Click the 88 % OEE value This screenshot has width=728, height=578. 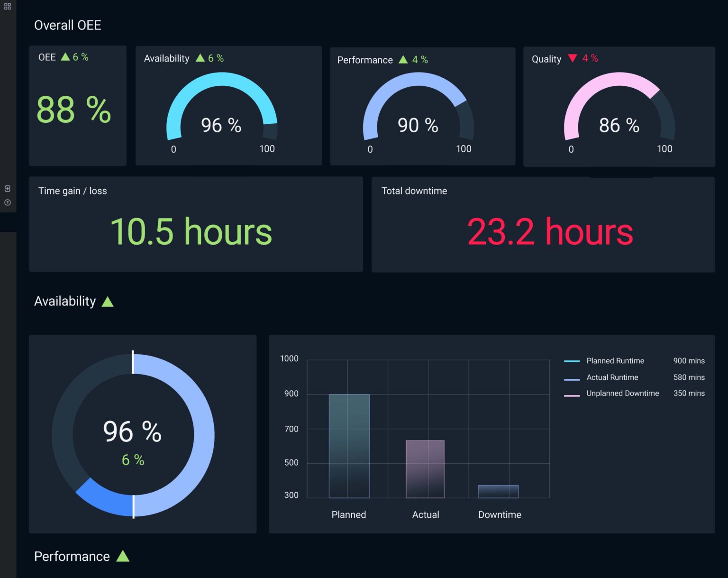coord(74,110)
